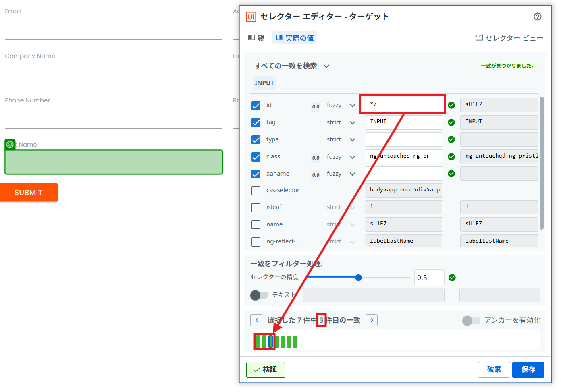561x392 pixels.
Task: Enable the アンカーを有効化 switch
Action: 471,321
